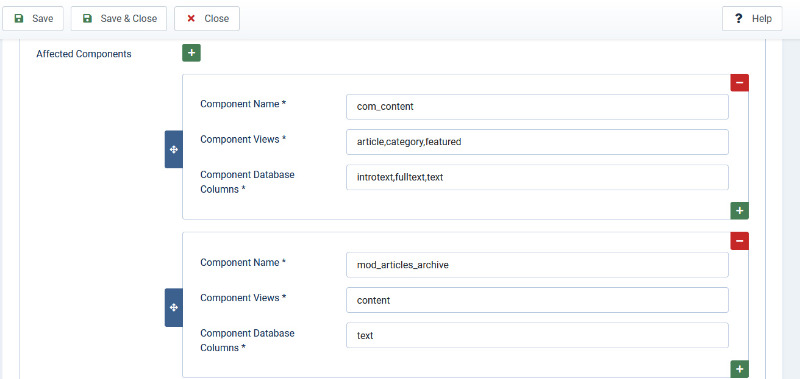800x379 pixels.
Task: Click the Component Name label in the mod_articles_archive block
Action: point(243,262)
